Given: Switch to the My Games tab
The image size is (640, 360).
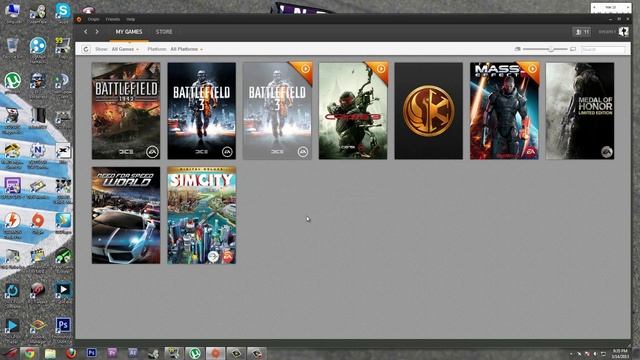Looking at the screenshot, I should point(129,31).
